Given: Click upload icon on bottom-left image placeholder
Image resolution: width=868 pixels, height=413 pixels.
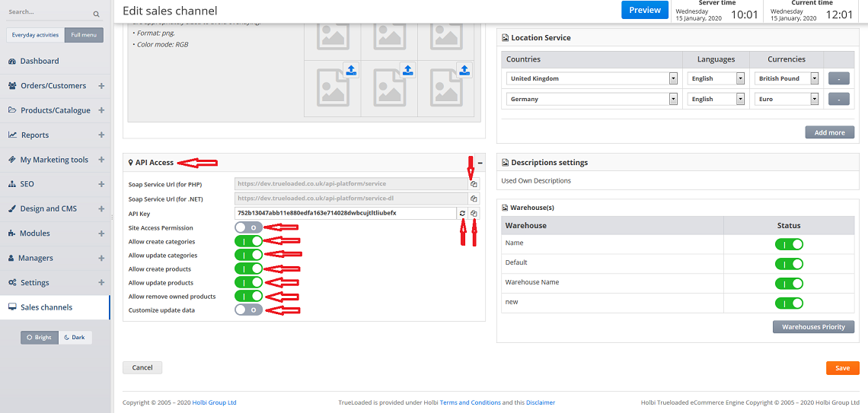Looking at the screenshot, I should click(x=350, y=70).
